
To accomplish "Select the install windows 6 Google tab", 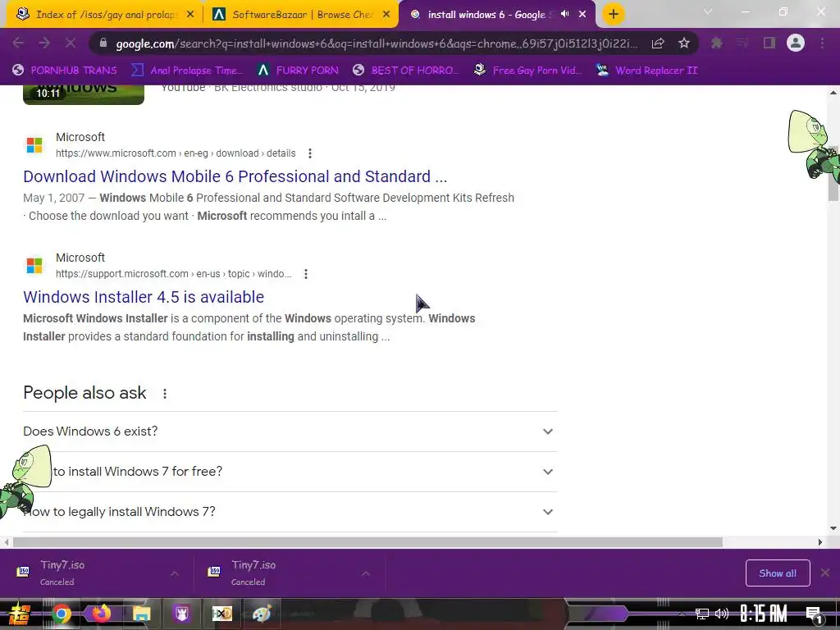I will tap(485, 15).
